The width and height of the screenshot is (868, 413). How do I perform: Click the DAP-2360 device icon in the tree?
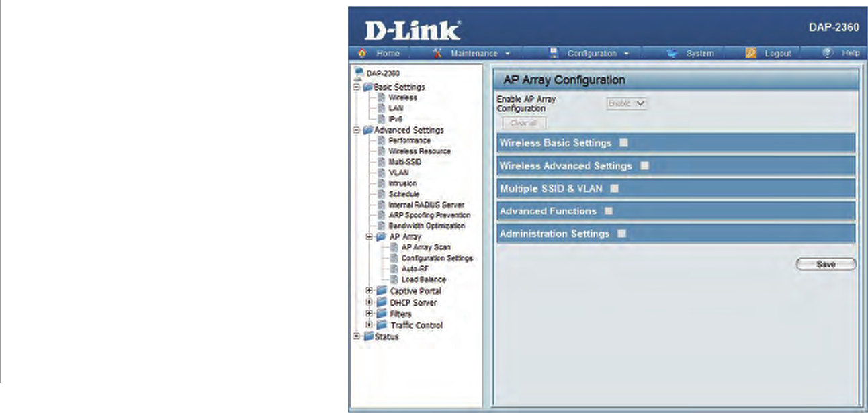tap(359, 73)
